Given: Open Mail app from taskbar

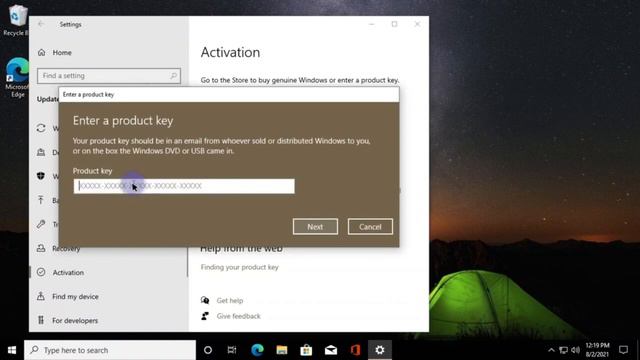Looking at the screenshot, I should pyautogui.click(x=331, y=350).
